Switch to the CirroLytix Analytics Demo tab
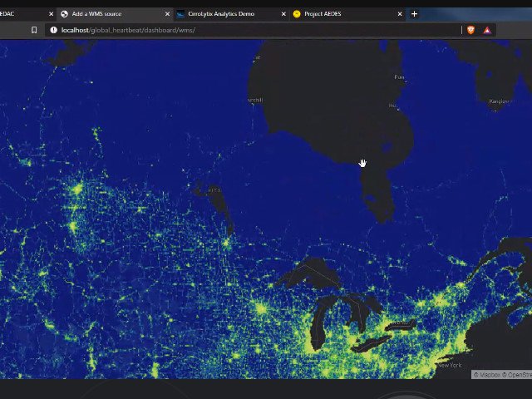Viewport: 532px width, 399px height. pyautogui.click(x=231, y=14)
